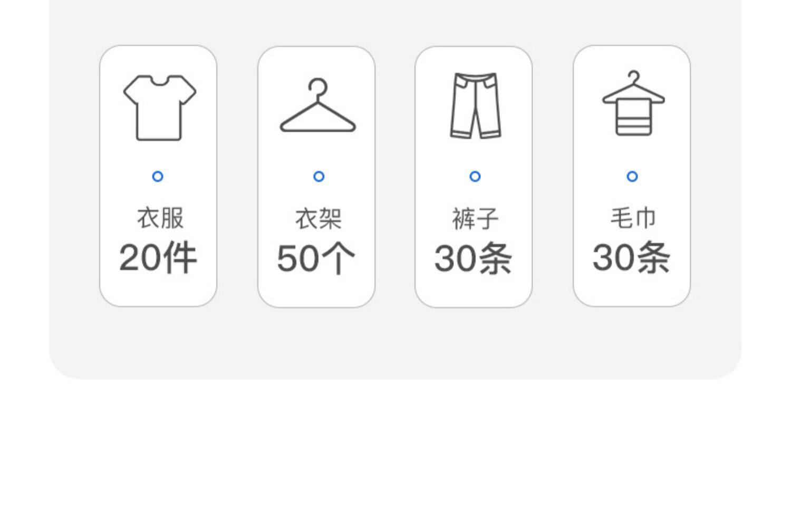
Task: Select the blue dot under the hanger
Action: 319,177
